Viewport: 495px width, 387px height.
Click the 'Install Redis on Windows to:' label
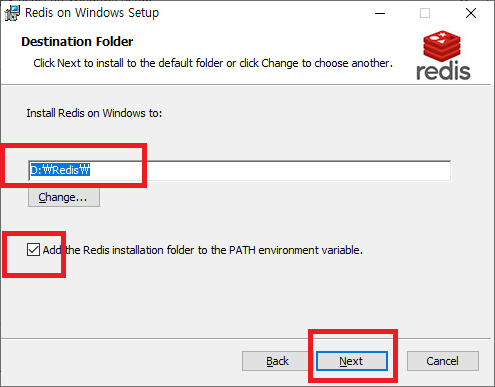point(94,113)
